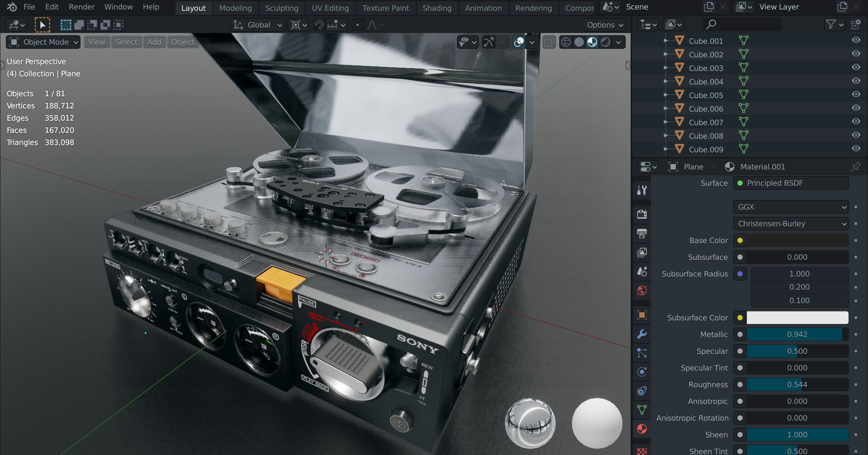Open the Particles properties tab
Screen dimensions: 868x455
[642, 353]
